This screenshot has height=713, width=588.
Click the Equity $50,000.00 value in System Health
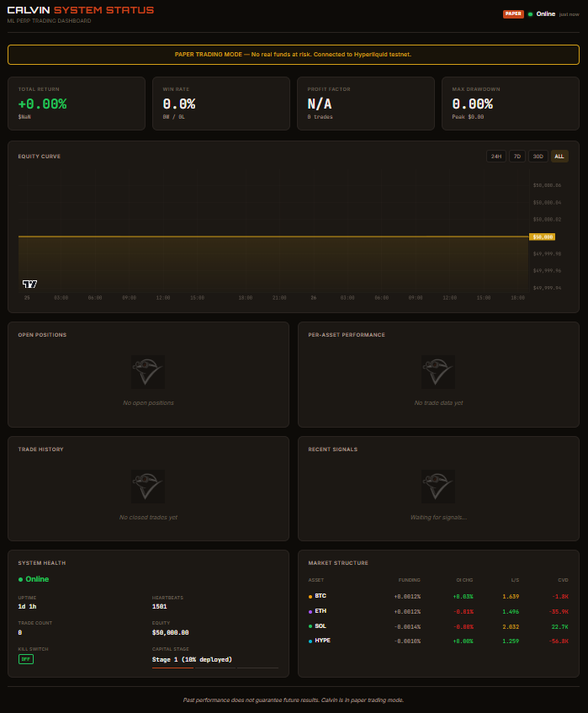[171, 632]
